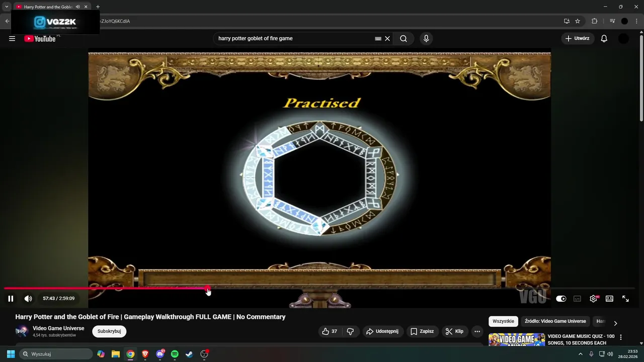Go to the YouTube home logo
Image resolution: width=644 pixels, height=362 pixels.
coord(40,39)
